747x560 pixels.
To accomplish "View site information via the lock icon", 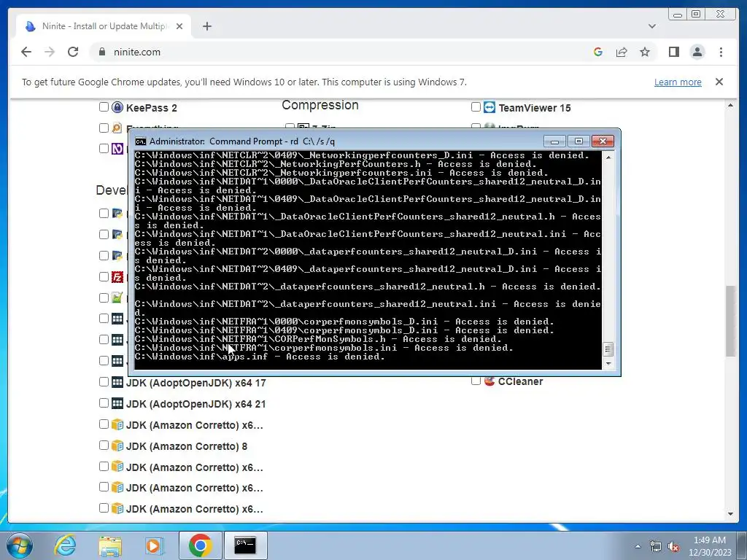I will [x=102, y=52].
